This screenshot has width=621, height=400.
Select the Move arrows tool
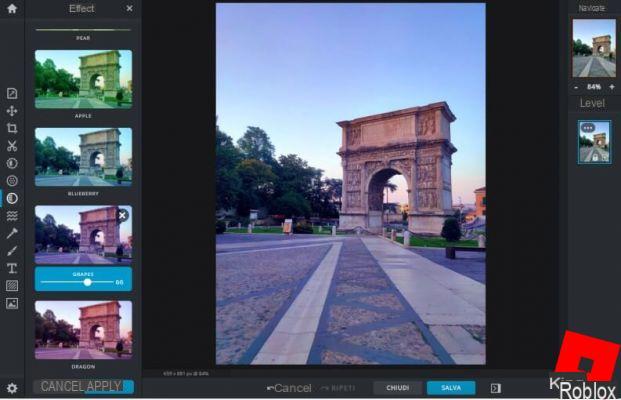point(12,111)
